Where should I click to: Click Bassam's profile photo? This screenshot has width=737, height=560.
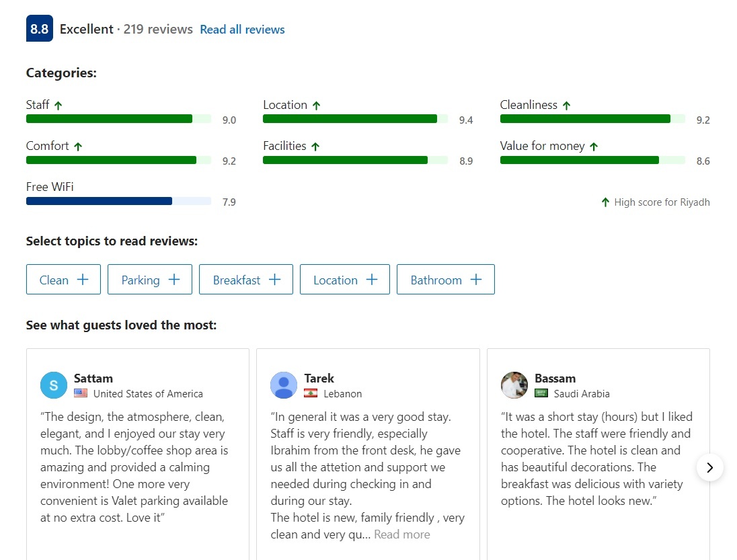(x=514, y=385)
